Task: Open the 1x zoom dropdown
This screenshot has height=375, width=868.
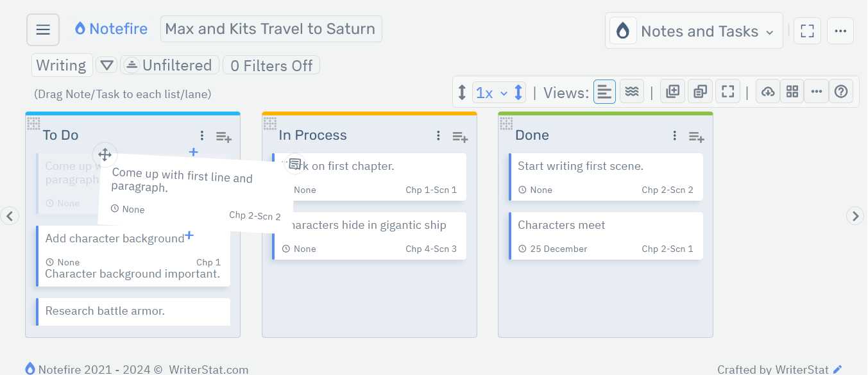Action: 490,91
